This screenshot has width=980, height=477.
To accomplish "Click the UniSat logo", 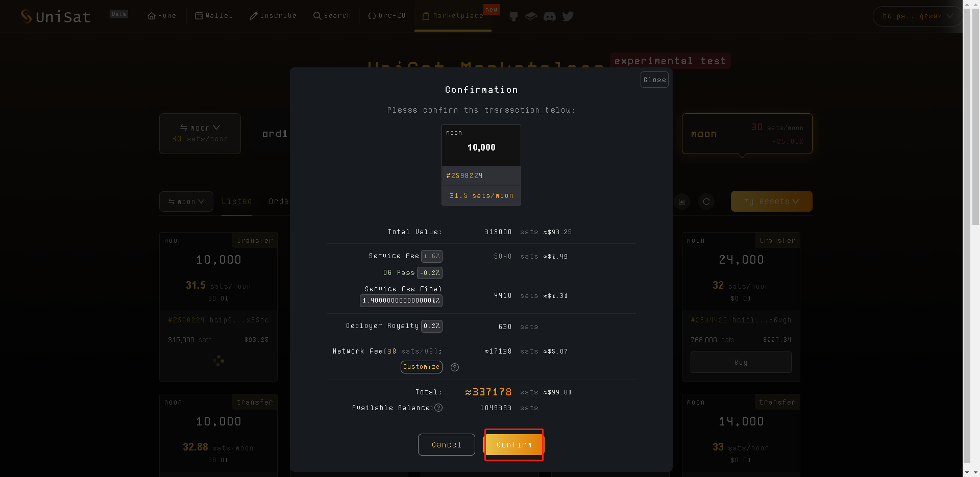I will click(x=56, y=16).
